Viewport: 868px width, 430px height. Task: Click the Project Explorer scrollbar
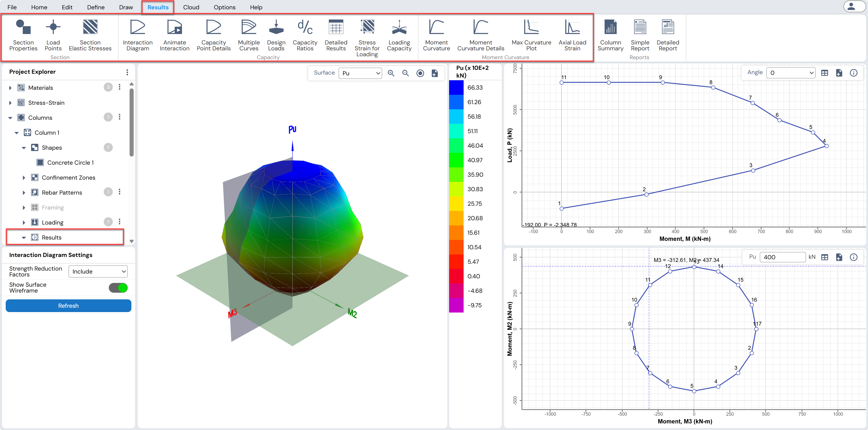coord(131,122)
